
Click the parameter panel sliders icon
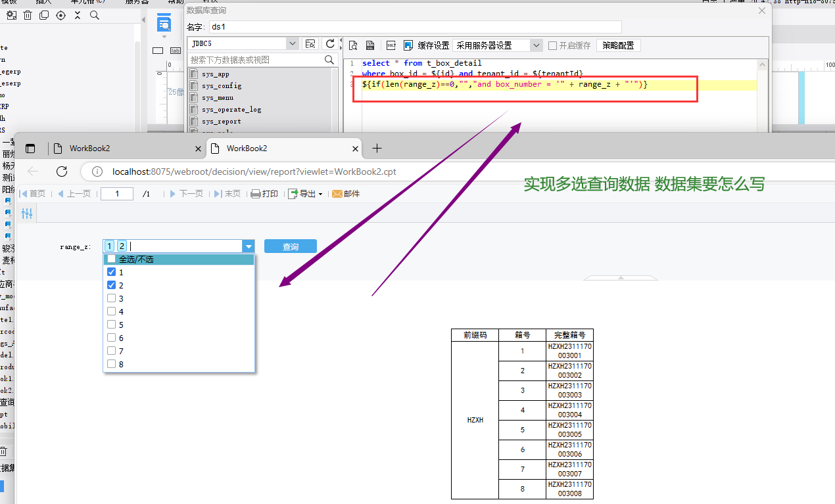(x=27, y=214)
